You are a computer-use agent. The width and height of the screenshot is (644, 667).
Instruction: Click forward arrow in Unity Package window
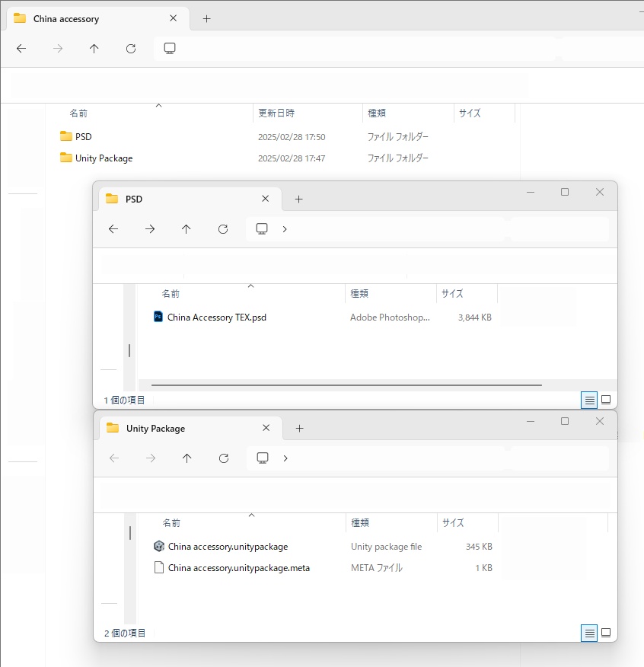click(151, 458)
